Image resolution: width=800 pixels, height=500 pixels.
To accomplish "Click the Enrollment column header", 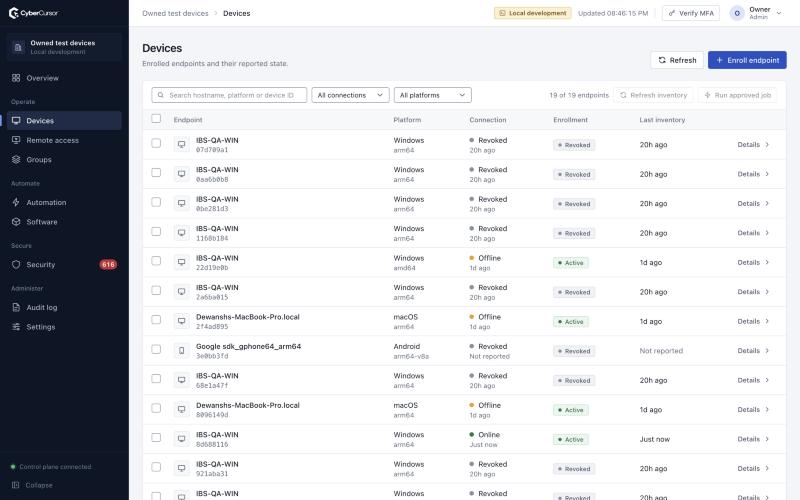I will pyautogui.click(x=570, y=120).
